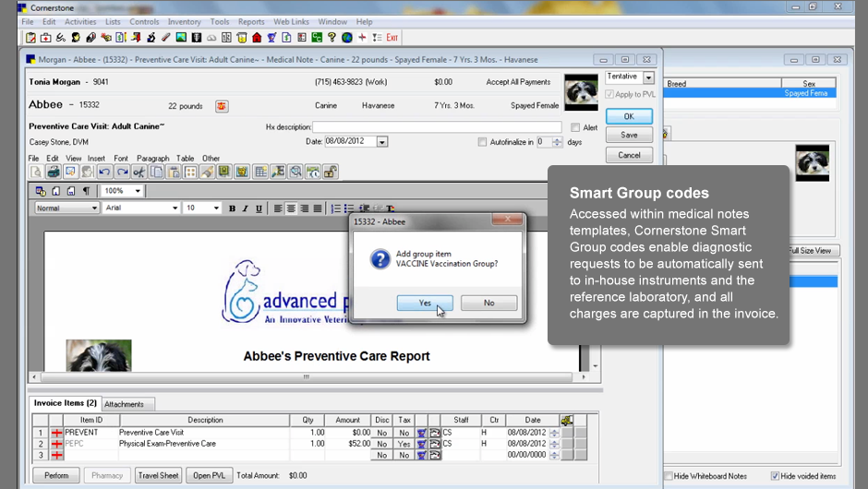This screenshot has height=489, width=868.
Task: Click the Open PVL button
Action: [x=209, y=475]
